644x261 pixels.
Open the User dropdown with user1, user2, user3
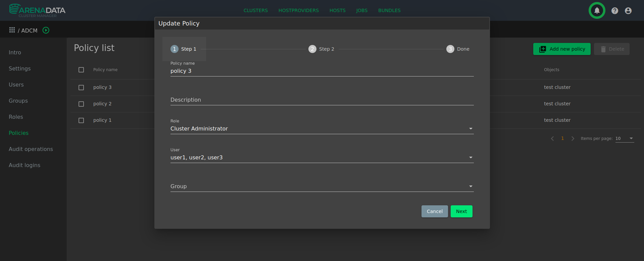point(322,157)
